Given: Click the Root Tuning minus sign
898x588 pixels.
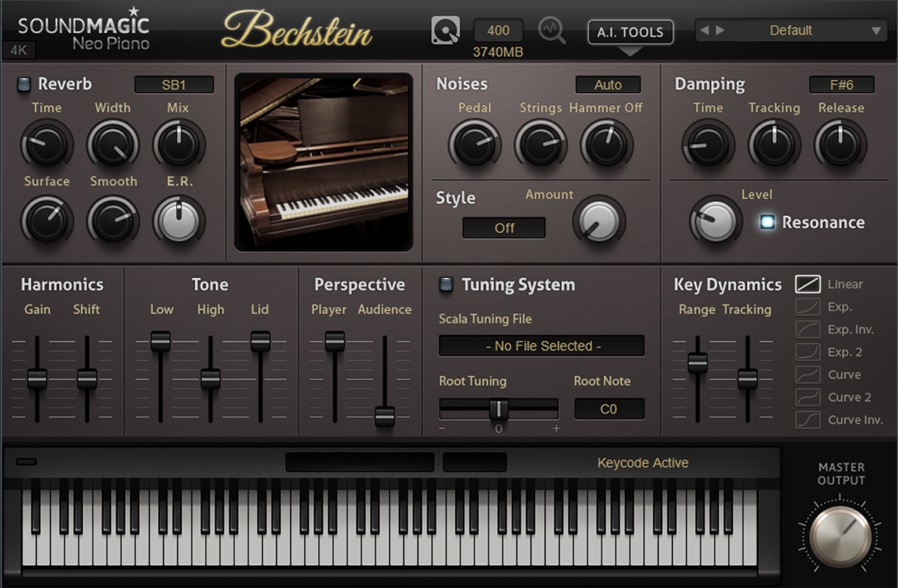Looking at the screenshot, I should coord(442,429).
